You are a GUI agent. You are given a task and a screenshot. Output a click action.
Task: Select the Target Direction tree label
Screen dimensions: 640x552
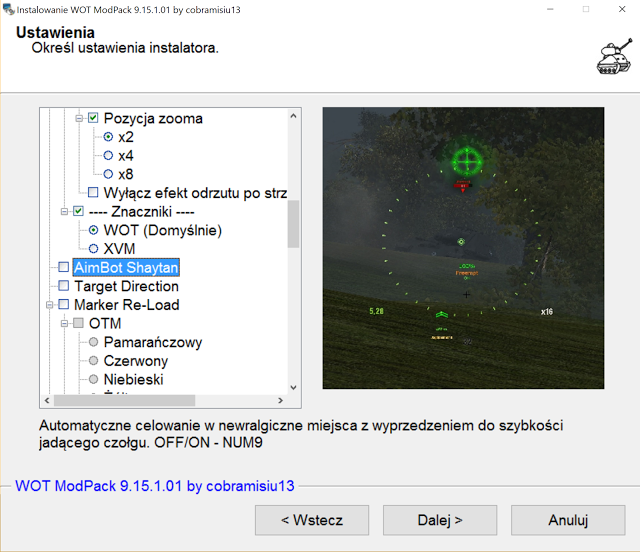tap(127, 286)
